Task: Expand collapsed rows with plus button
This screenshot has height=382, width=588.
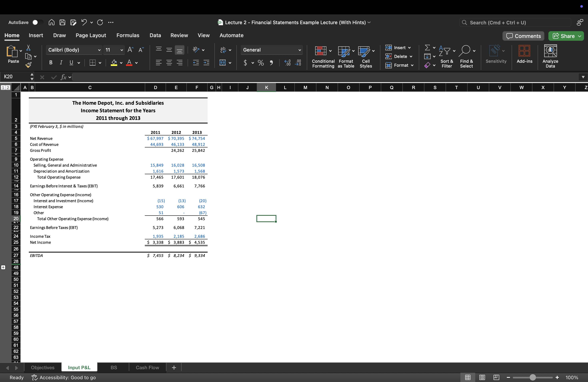Action: click(3, 267)
